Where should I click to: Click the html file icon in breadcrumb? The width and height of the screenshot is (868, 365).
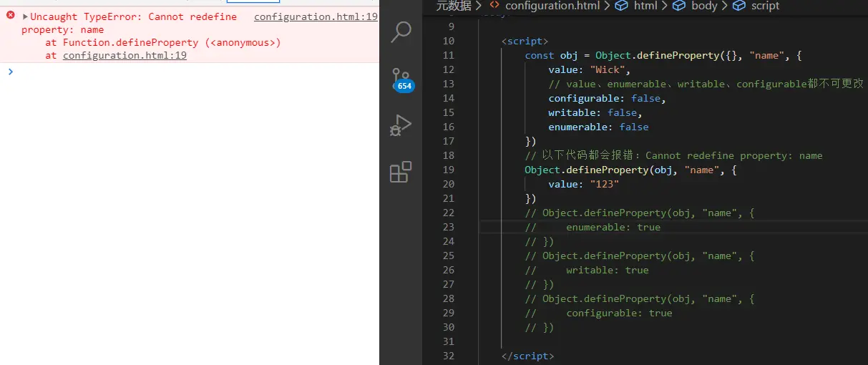494,6
